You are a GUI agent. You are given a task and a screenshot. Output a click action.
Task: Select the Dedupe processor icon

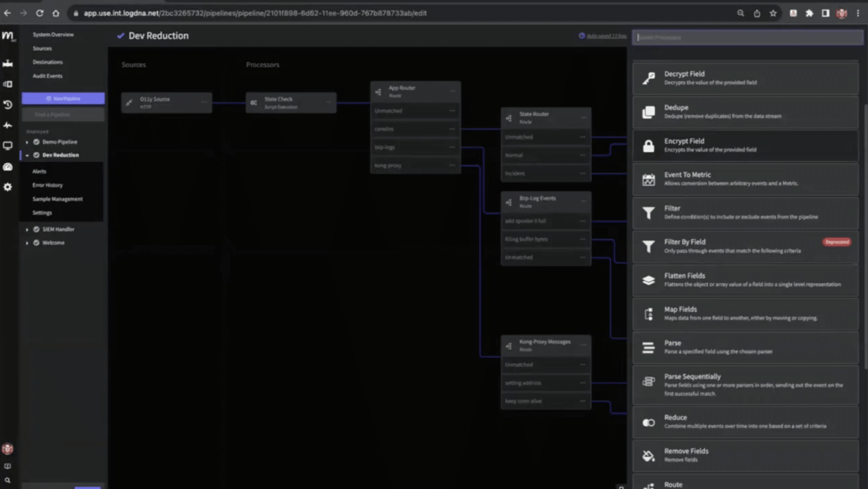tap(648, 112)
